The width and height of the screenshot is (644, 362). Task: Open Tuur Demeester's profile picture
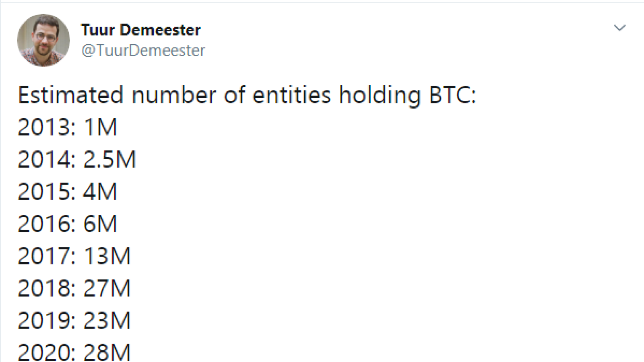pyautogui.click(x=43, y=40)
